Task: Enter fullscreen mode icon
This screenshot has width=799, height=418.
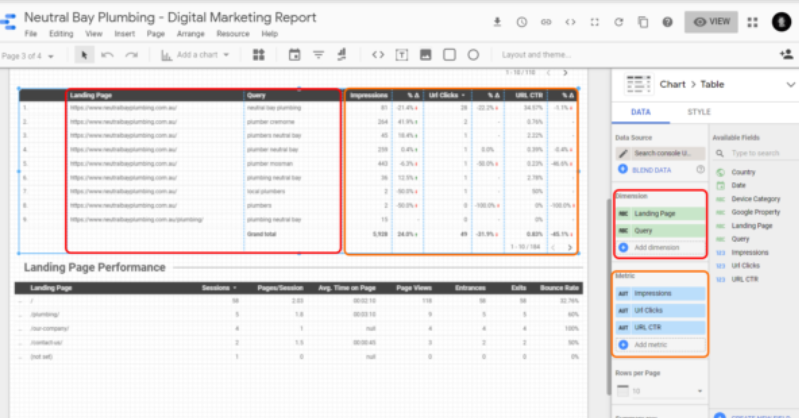Action: (595, 22)
